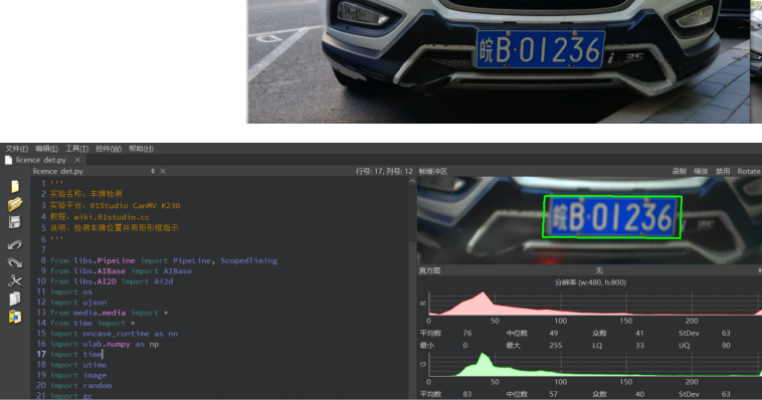
Task: Click the 禁用 disable button
Action: click(723, 171)
